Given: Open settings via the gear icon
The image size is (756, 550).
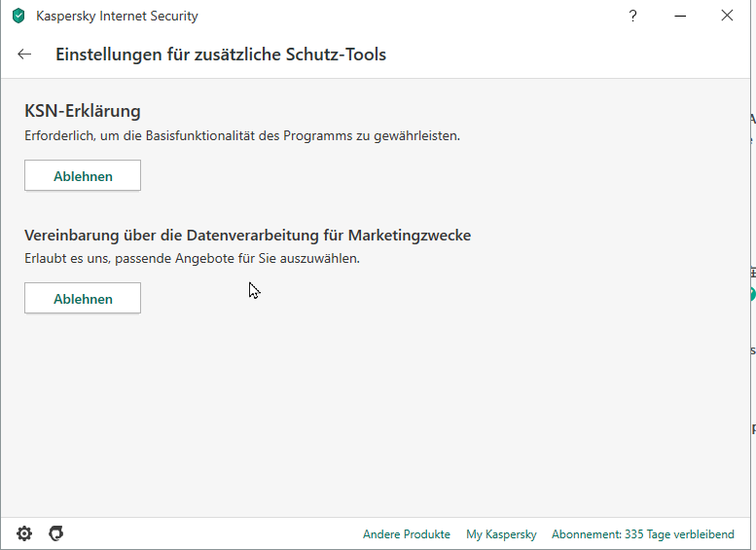Looking at the screenshot, I should [24, 533].
